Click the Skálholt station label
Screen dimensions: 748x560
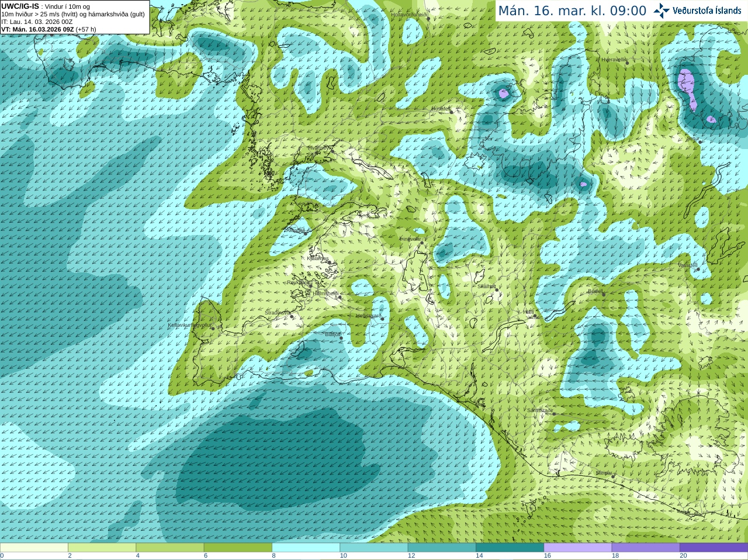(487, 286)
